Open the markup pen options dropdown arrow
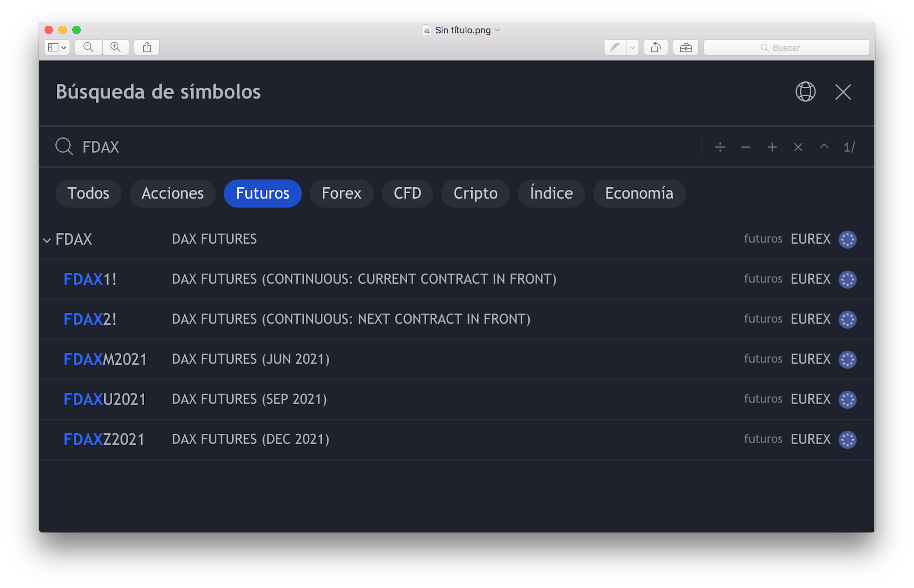 (633, 47)
